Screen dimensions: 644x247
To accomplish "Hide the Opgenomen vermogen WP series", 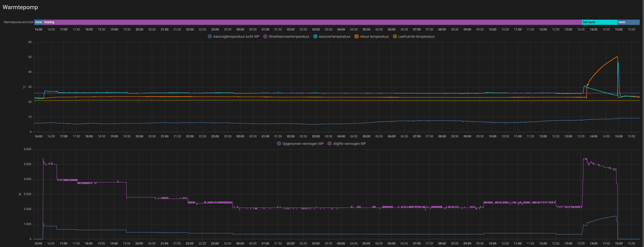I will click(x=300, y=144).
